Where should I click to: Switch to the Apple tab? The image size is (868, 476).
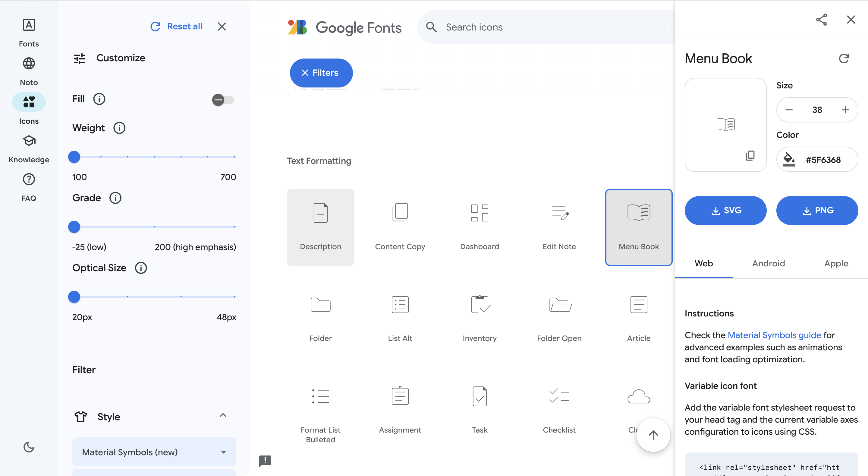click(x=836, y=264)
